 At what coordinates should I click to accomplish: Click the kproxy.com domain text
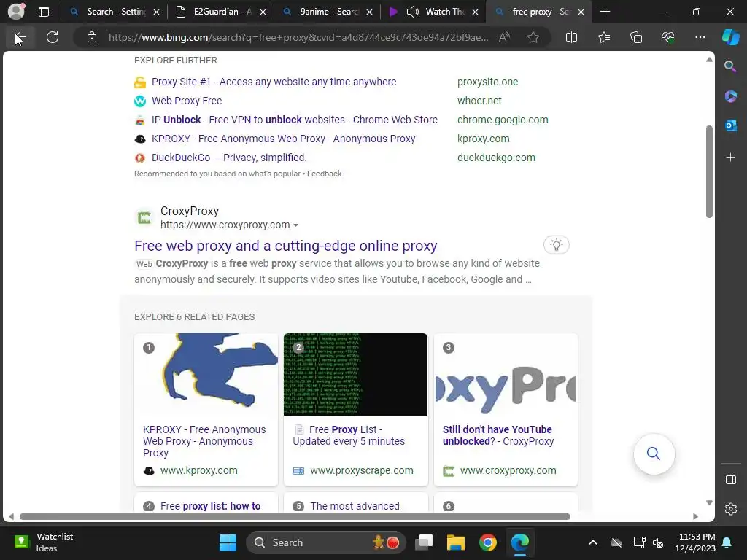(483, 139)
